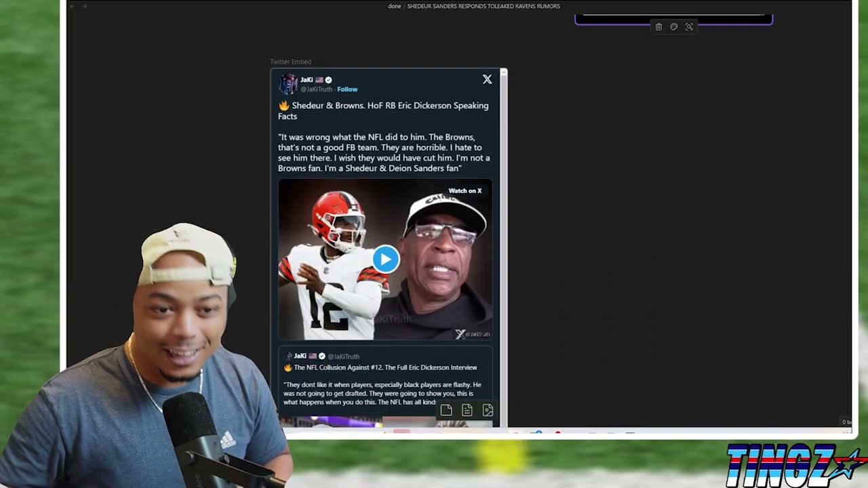
Task: Click the text document icon in embed toolbar
Action: pos(467,410)
